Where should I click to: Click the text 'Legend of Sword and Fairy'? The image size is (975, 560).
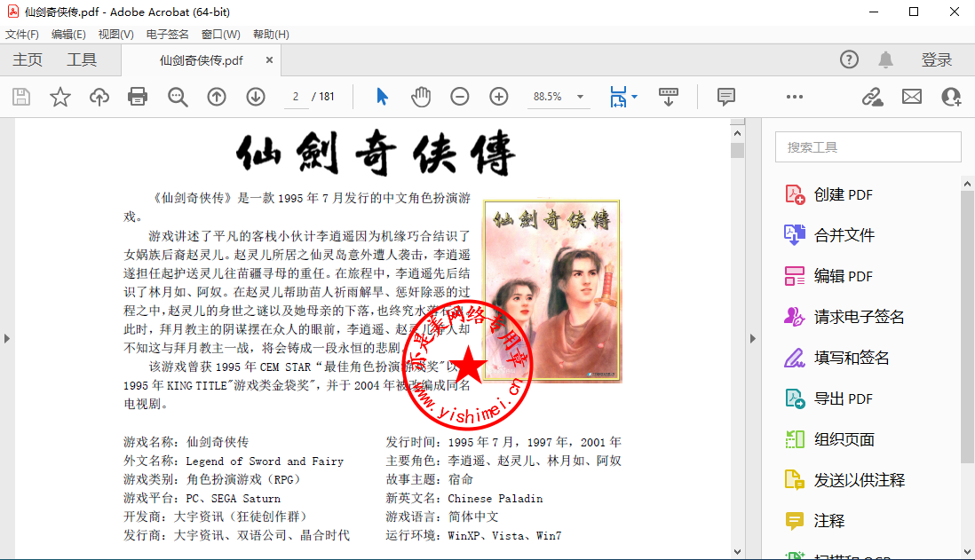coord(265,461)
